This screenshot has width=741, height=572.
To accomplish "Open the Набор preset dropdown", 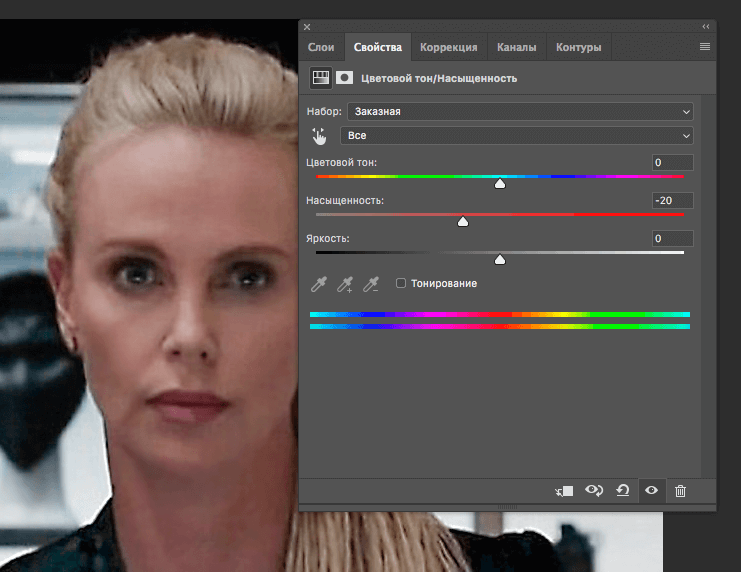I will [519, 112].
